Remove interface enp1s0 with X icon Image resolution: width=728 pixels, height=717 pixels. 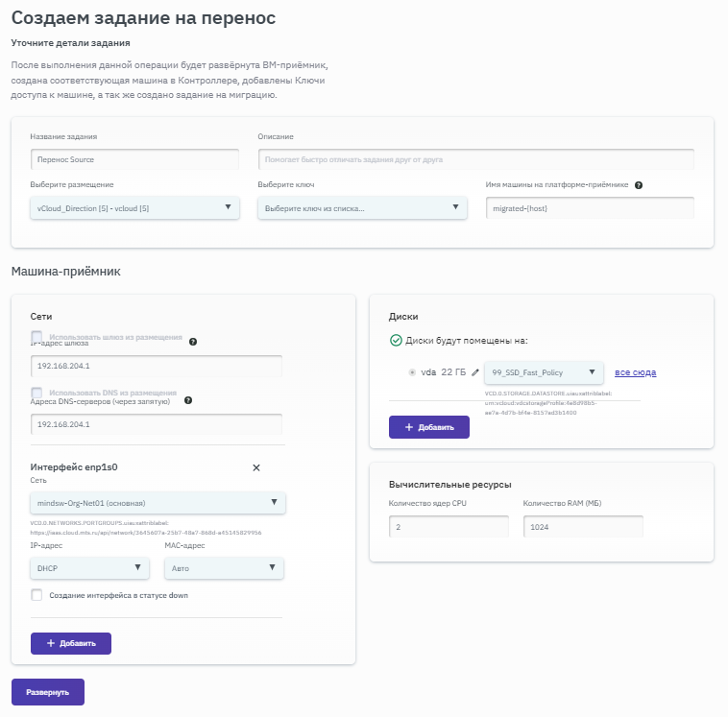pyautogui.click(x=256, y=467)
